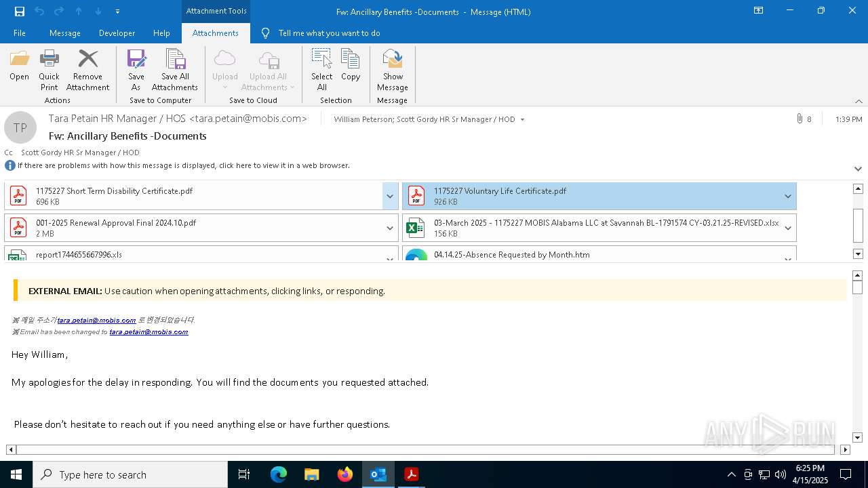Open the Help tab
The width and height of the screenshot is (868, 488).
[161, 33]
